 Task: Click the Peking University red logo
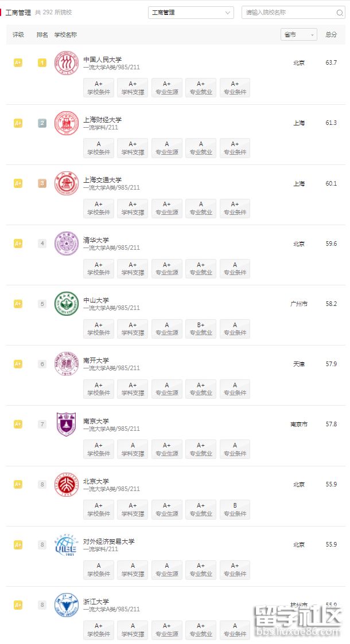(x=66, y=485)
